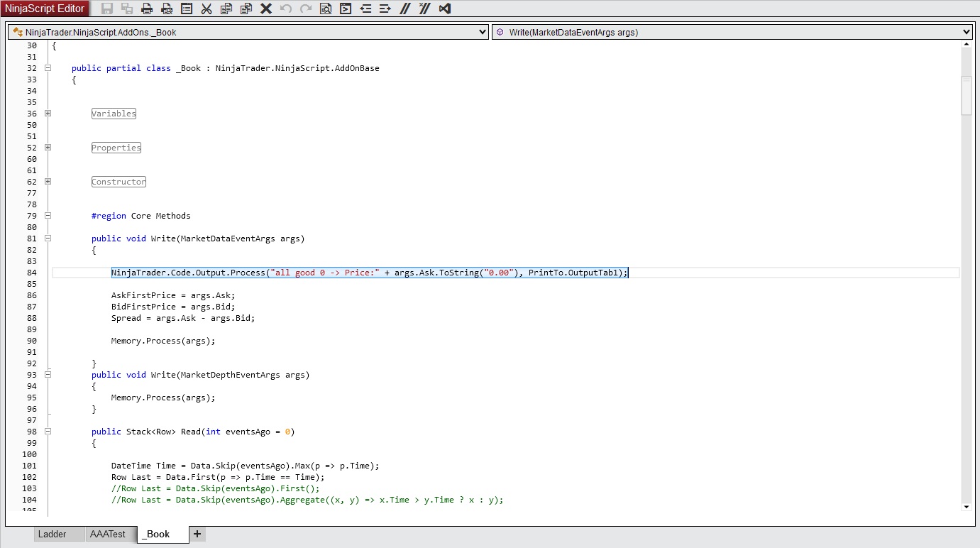
Task: Click the collapsed Constructor box
Action: (x=119, y=182)
